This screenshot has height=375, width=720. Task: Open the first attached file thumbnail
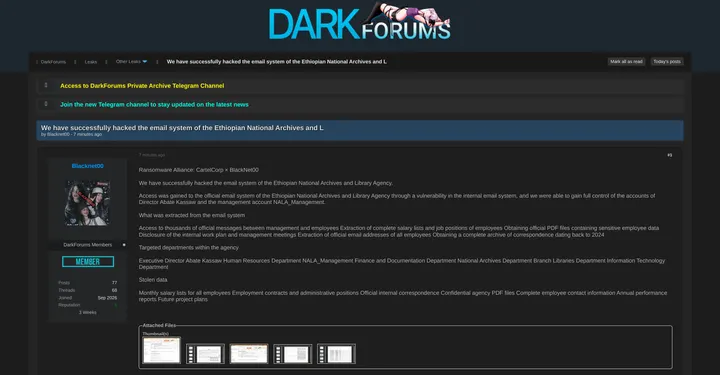161,350
